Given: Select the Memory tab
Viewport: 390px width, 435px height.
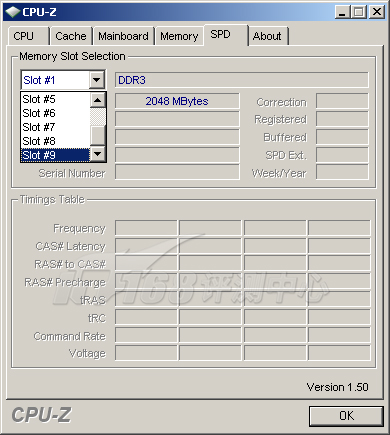Looking at the screenshot, I should coord(179,36).
